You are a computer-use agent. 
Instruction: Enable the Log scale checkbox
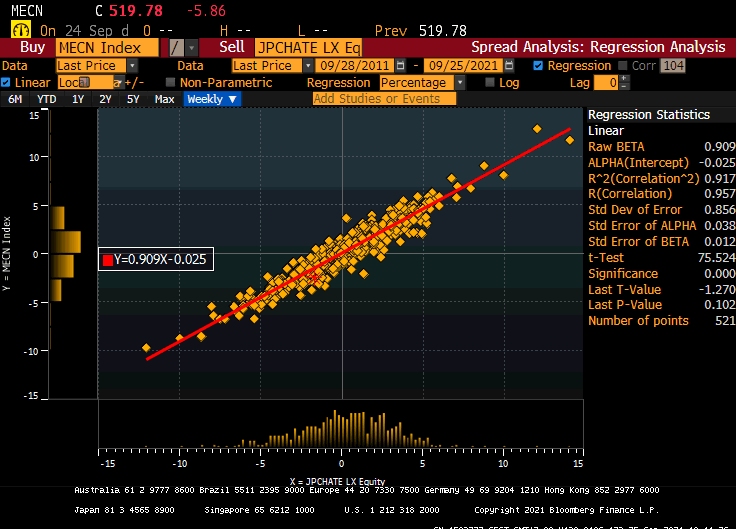(x=488, y=82)
